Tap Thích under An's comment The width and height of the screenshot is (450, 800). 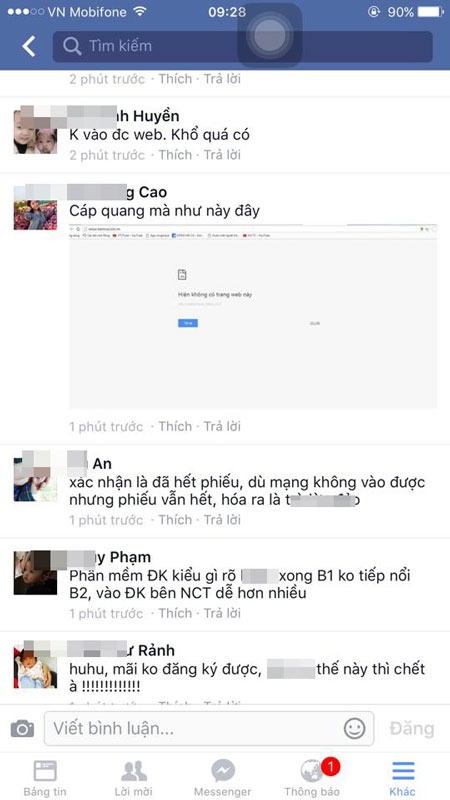pos(175,520)
